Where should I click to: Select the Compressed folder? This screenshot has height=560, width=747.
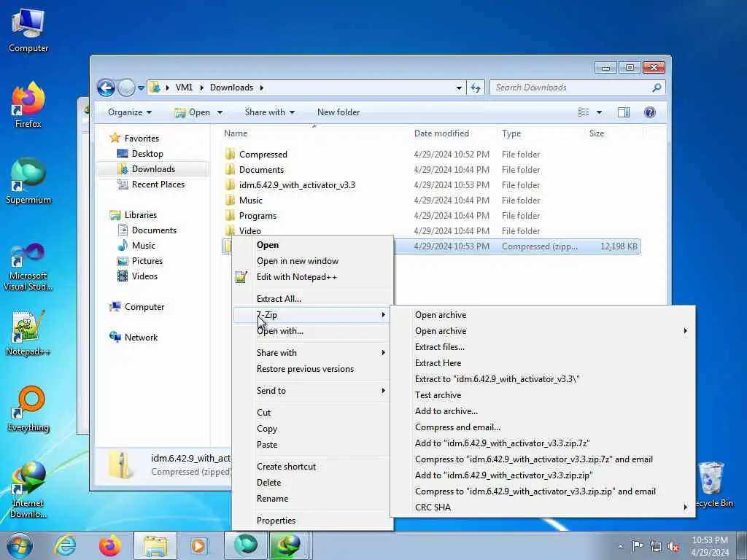click(x=263, y=155)
